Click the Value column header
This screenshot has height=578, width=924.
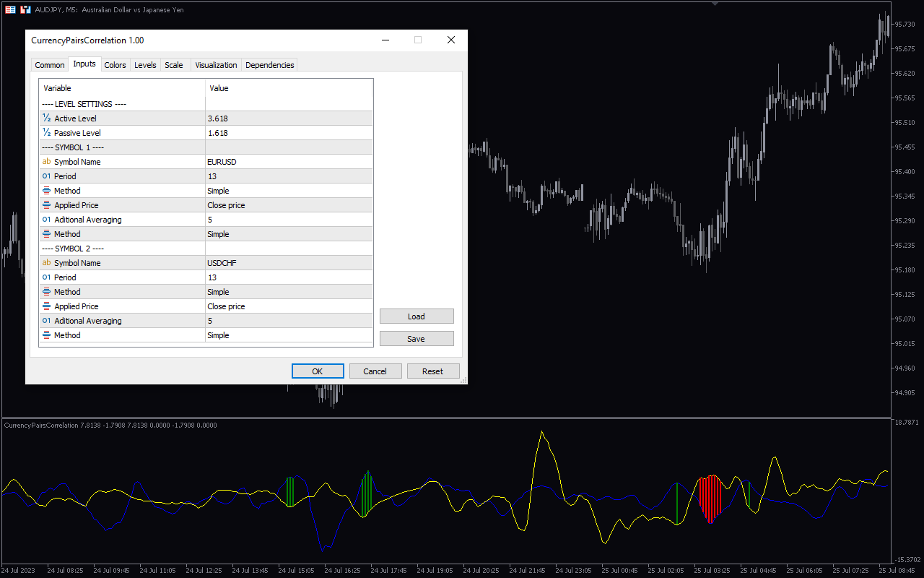pos(289,88)
